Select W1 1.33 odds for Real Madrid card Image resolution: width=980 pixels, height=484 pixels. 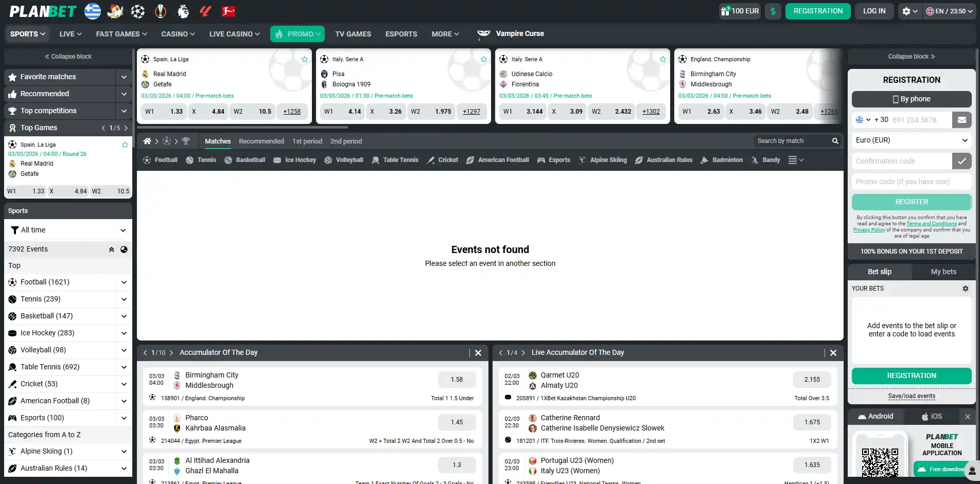[x=164, y=112]
